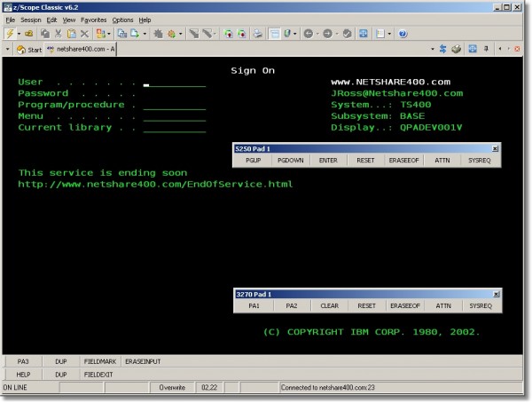Click the back arrow navigation icon

tap(308, 34)
